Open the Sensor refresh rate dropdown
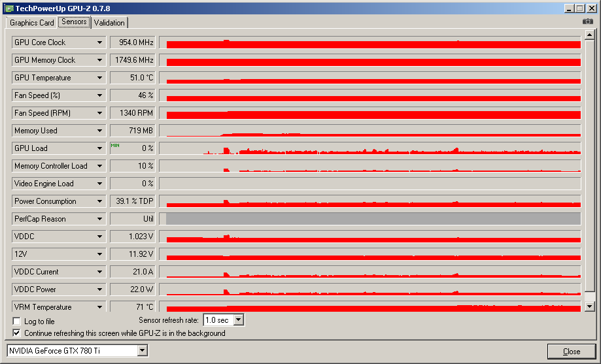Viewport: 601px width, 364px height. point(239,320)
